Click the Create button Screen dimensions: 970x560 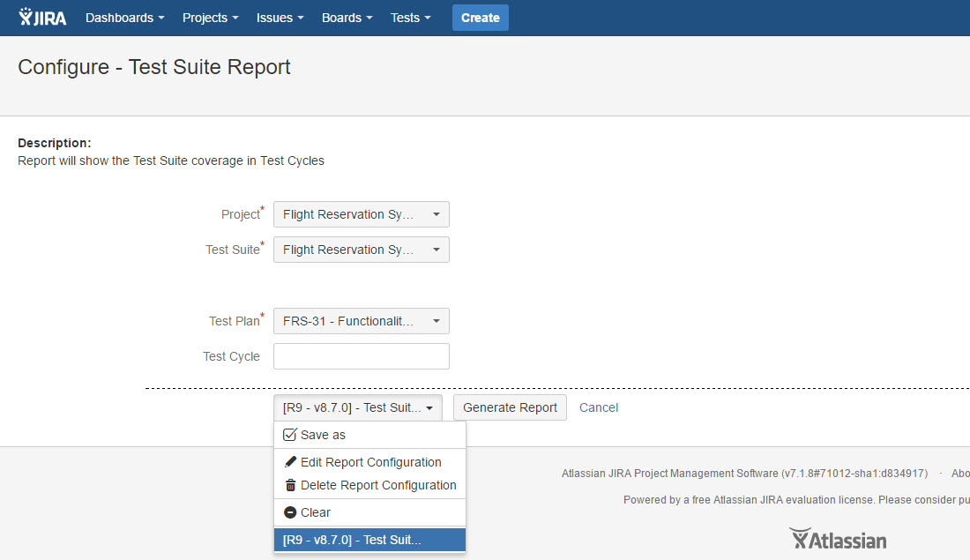point(480,18)
